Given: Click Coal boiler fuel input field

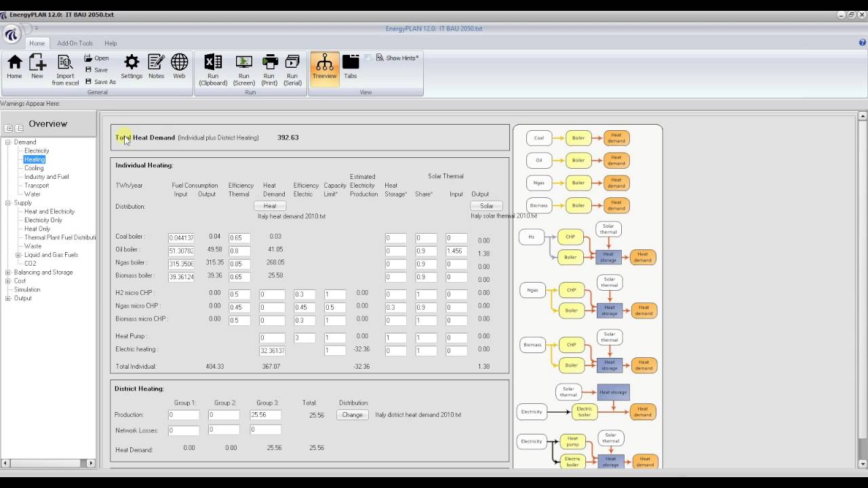Looking at the screenshot, I should [x=181, y=238].
